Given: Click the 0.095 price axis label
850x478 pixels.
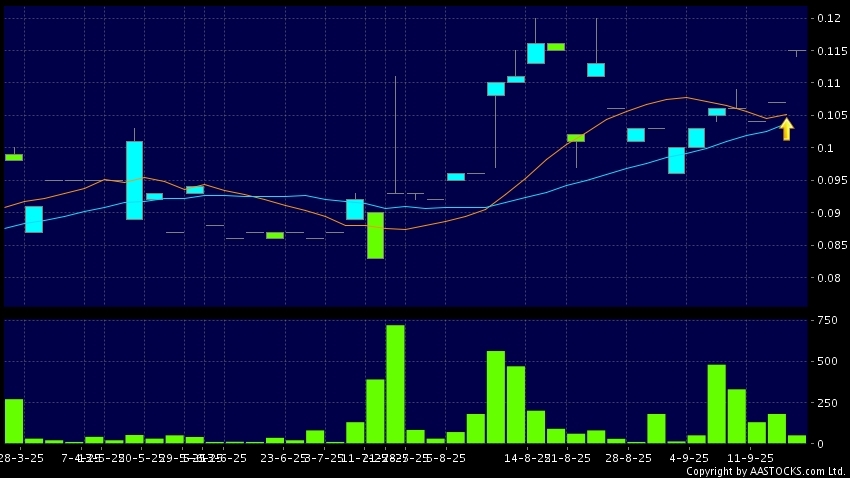Looking at the screenshot, I should 832,180.
